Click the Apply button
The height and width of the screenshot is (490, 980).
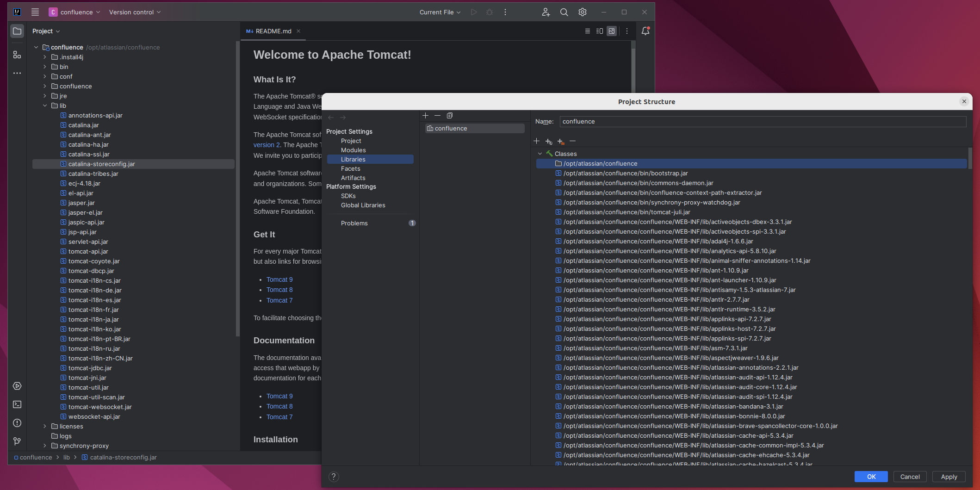(x=949, y=477)
